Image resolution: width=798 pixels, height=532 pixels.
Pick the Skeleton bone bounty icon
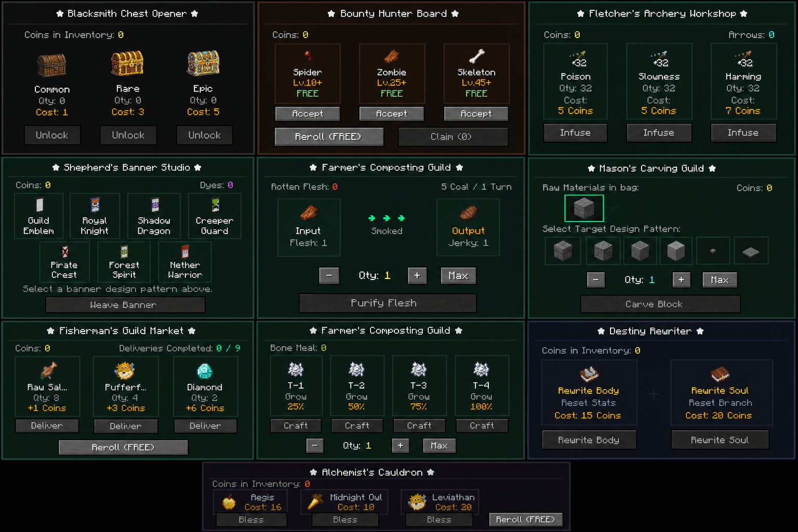pyautogui.click(x=476, y=56)
